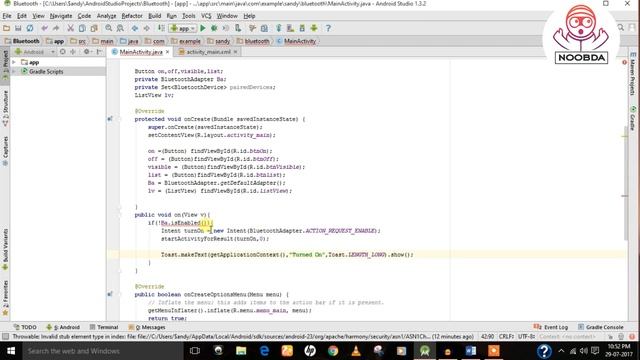Click the Bluetooth breadcrumb in navigation bar
The width and height of the screenshot is (640, 360).
click(22, 41)
